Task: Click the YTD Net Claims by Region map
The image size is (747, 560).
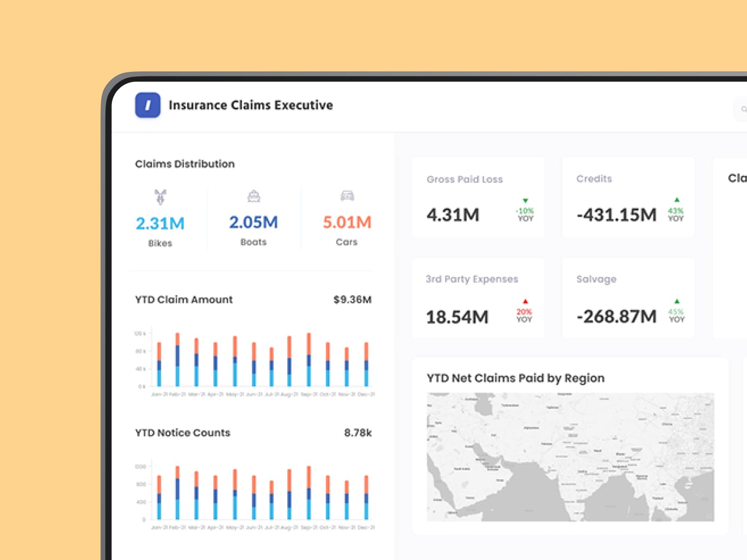Action: 570,457
